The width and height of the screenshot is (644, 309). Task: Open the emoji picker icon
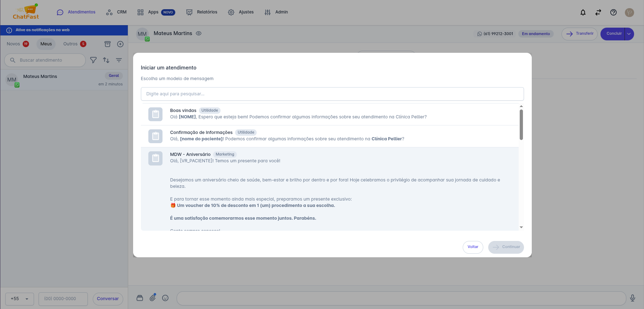pyautogui.click(x=165, y=298)
